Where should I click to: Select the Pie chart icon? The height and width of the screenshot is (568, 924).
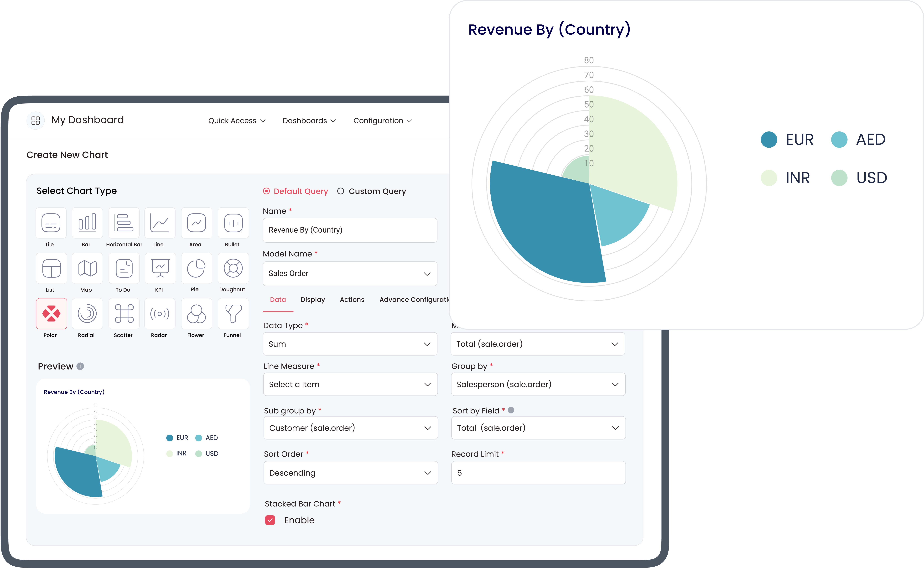pos(197,268)
